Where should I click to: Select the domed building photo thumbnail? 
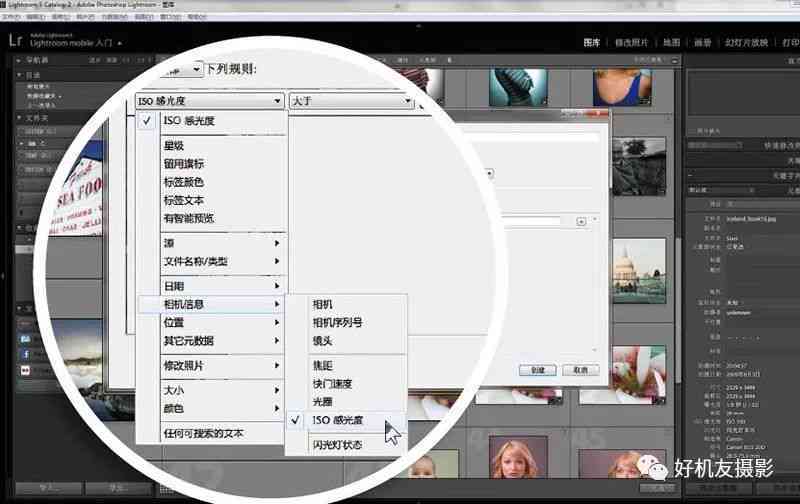[x=639, y=271]
